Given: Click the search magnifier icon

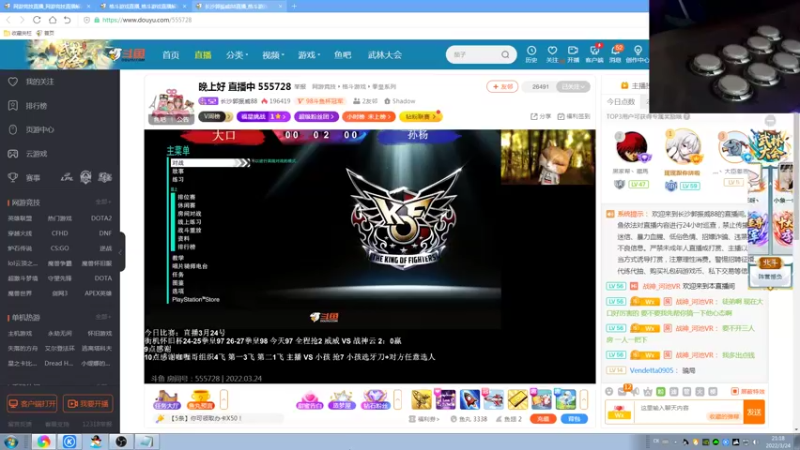Looking at the screenshot, I should (505, 55).
